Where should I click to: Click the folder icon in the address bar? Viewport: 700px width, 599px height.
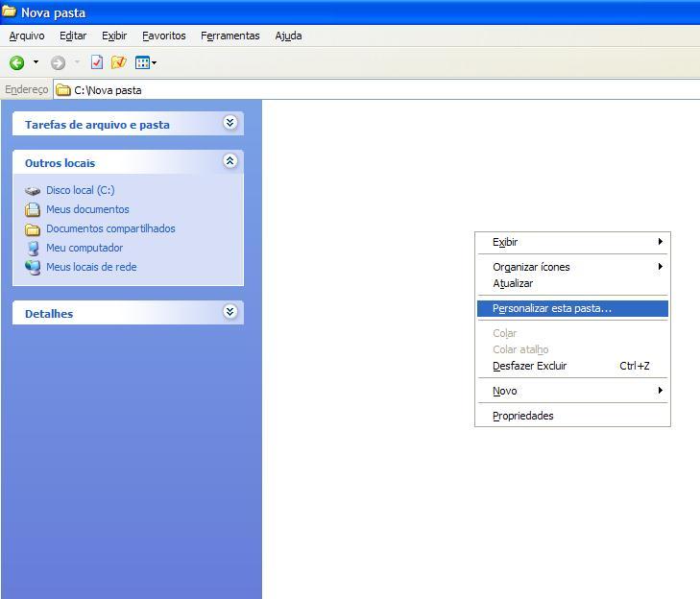(x=63, y=90)
